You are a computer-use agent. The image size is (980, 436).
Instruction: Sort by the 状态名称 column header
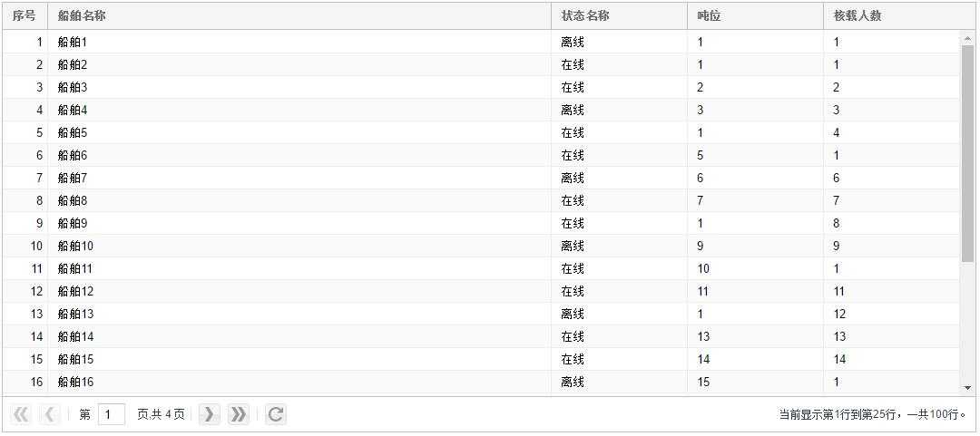click(x=619, y=16)
